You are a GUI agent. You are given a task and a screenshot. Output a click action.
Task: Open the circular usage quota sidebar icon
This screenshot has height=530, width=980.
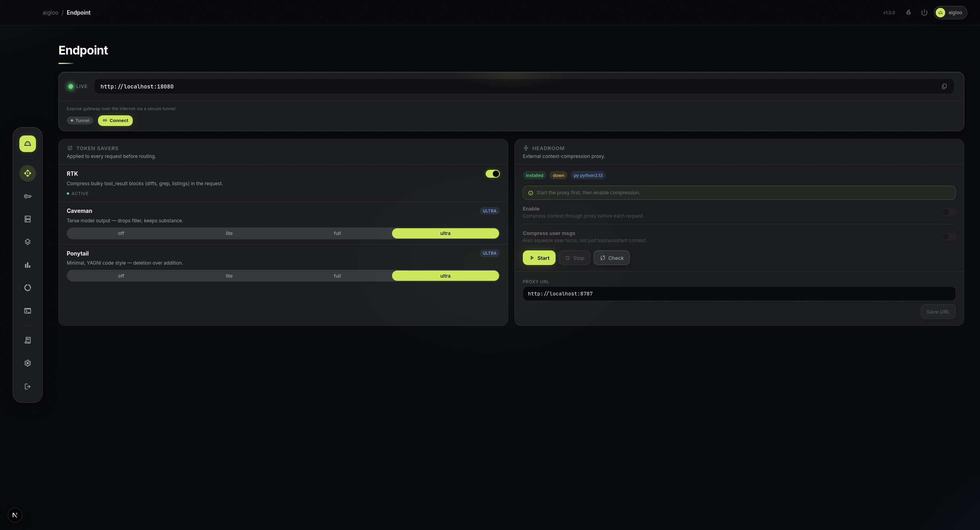click(x=28, y=288)
